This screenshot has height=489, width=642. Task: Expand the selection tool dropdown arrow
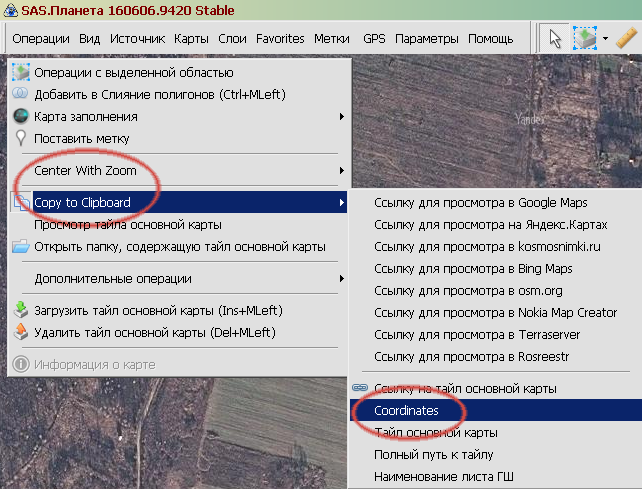[605, 39]
